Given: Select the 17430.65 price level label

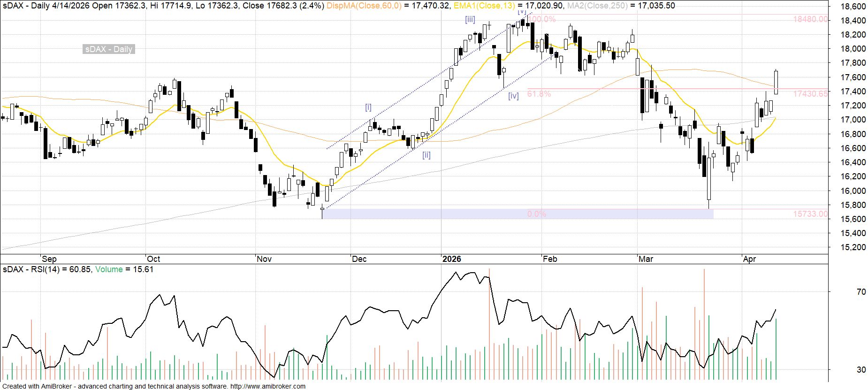Looking at the screenshot, I should click(x=810, y=94).
